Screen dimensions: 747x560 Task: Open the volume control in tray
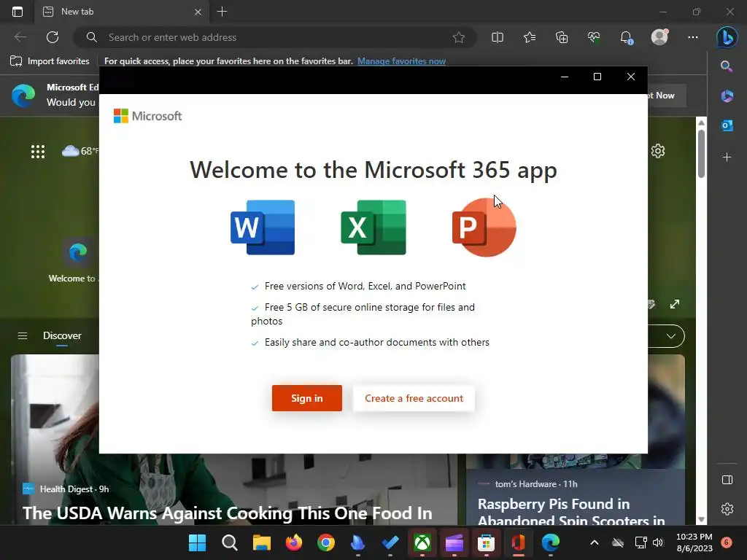[x=658, y=542]
